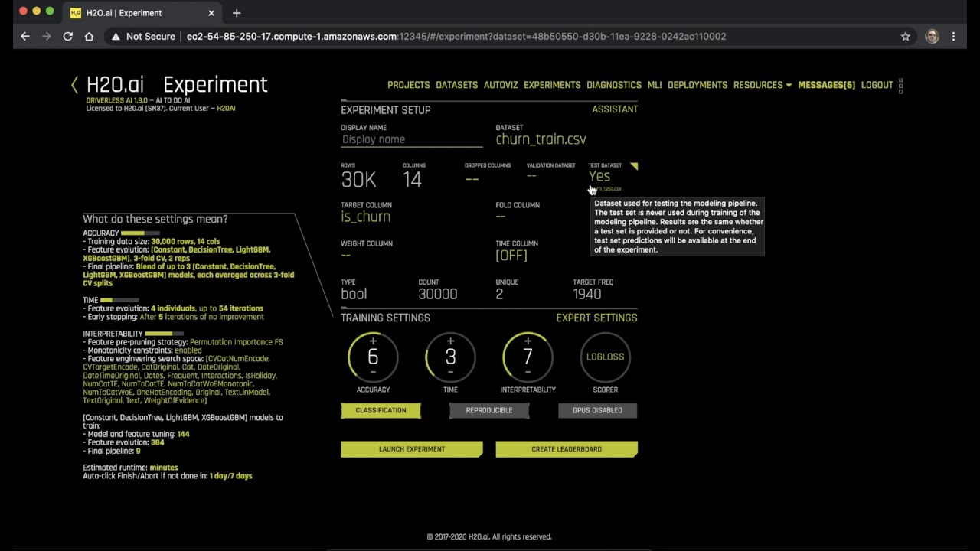The height and width of the screenshot is (551, 980).
Task: Choose a validation dataset
Action: pos(531,176)
